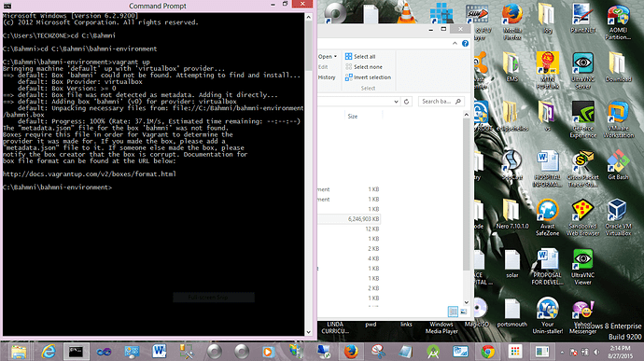
Task: Open Windows Media Player desktop shortcut
Action: coord(441,327)
